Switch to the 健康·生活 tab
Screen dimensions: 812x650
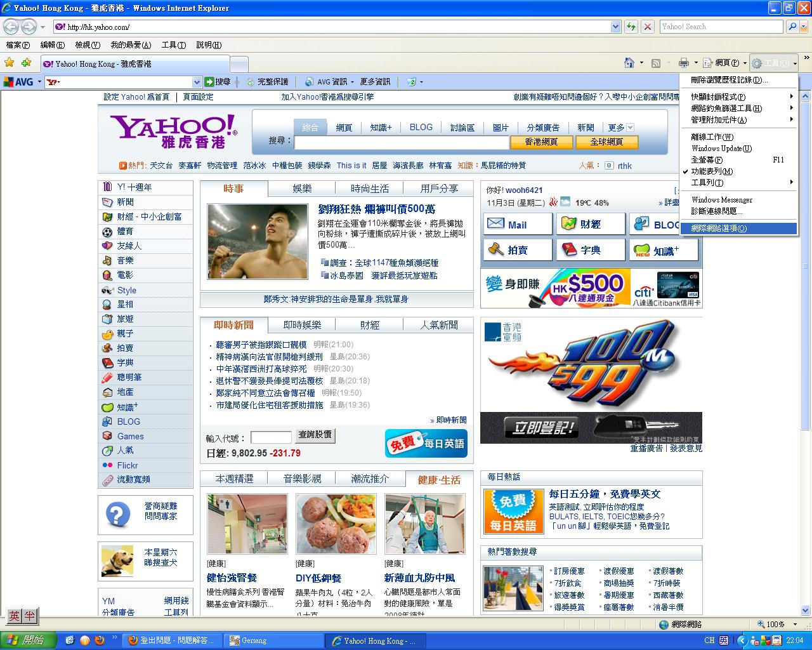point(439,480)
